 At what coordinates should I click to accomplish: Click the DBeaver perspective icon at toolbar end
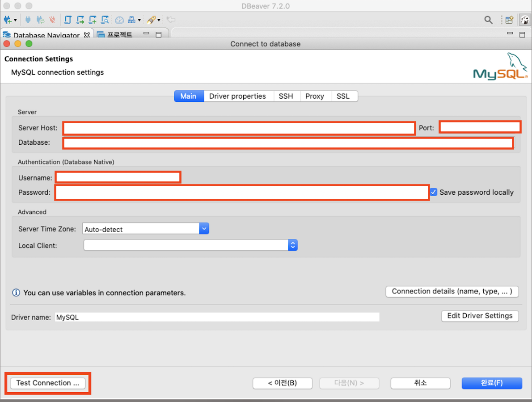click(x=525, y=20)
